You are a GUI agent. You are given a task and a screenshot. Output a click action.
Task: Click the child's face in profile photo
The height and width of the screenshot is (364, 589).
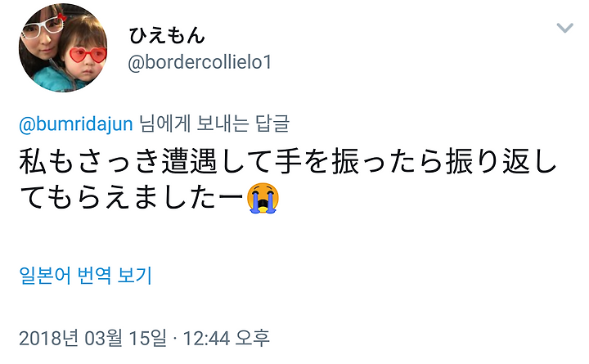(84, 58)
